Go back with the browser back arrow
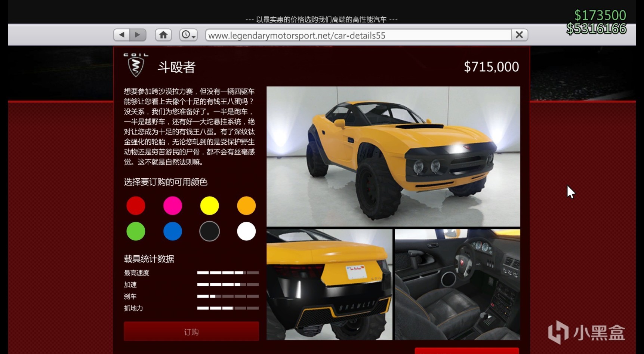 tap(121, 35)
